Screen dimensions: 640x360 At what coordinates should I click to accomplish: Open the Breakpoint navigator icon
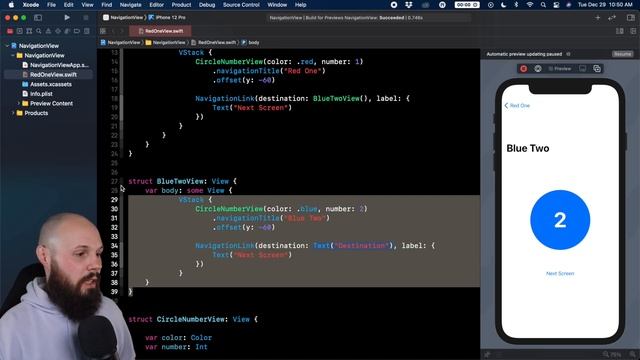coord(77,31)
